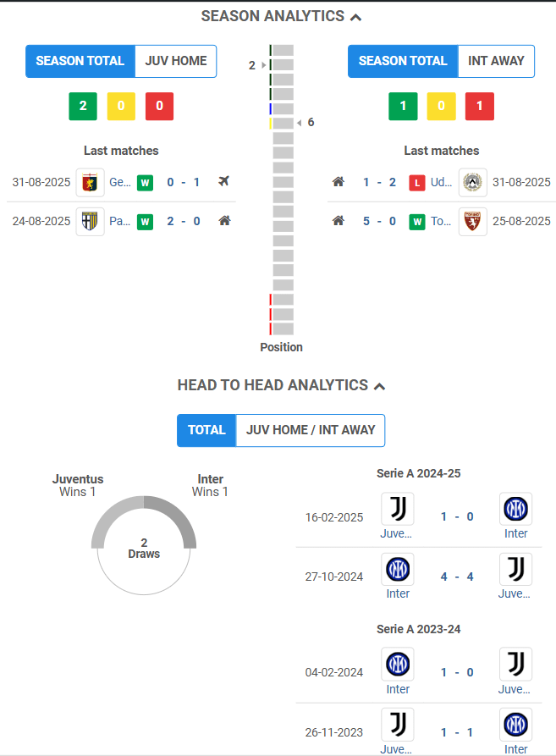556x756 pixels.
Task: Select the TOTAL head-to-head tab
Action: [206, 430]
